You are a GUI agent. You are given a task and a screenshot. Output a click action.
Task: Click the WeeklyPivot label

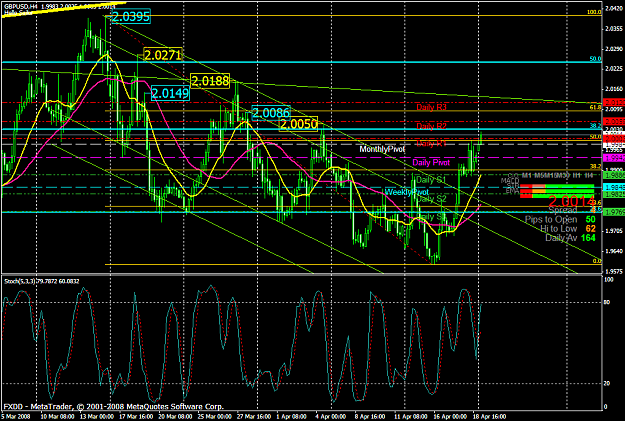coord(407,192)
